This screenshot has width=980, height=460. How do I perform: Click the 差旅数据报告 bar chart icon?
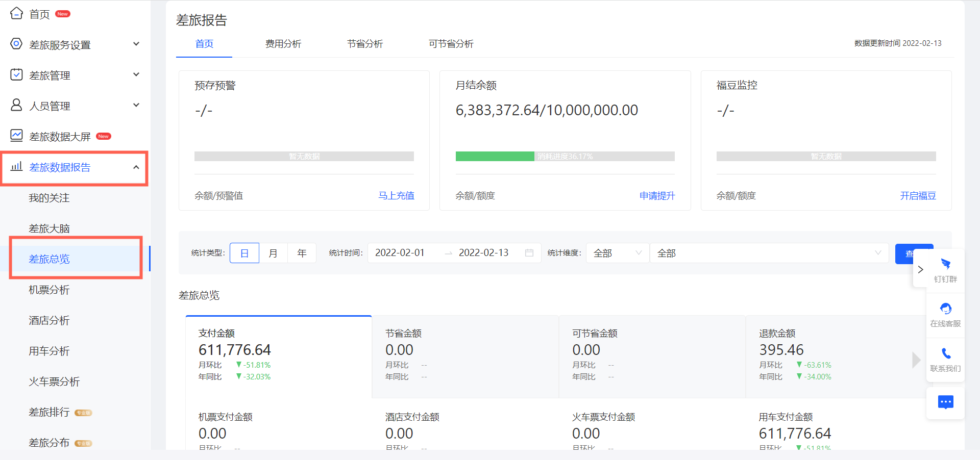(x=16, y=166)
